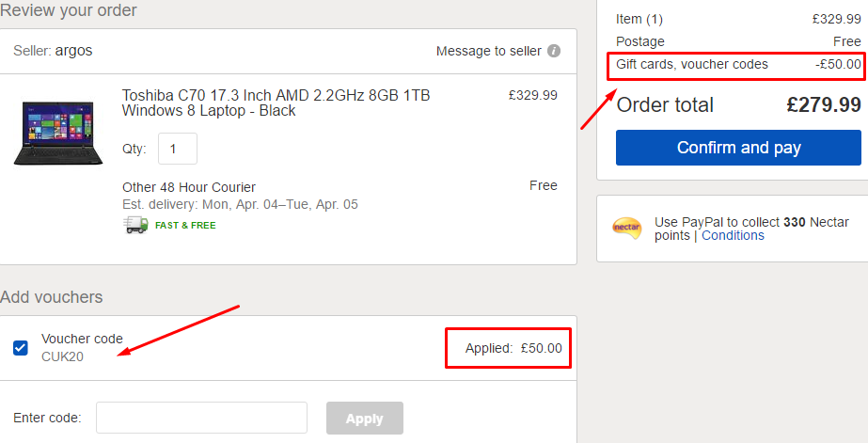This screenshot has height=443, width=868.
Task: Open the Nectar Conditions link
Action: 733,235
